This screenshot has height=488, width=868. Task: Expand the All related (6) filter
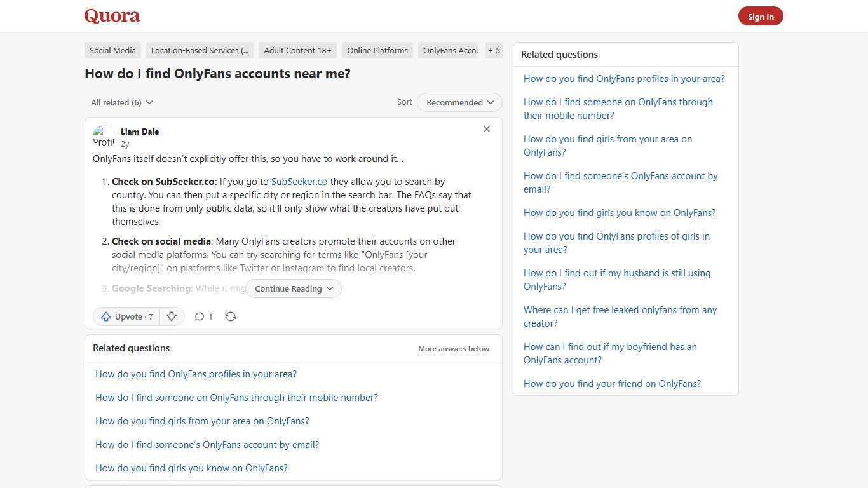(x=121, y=102)
